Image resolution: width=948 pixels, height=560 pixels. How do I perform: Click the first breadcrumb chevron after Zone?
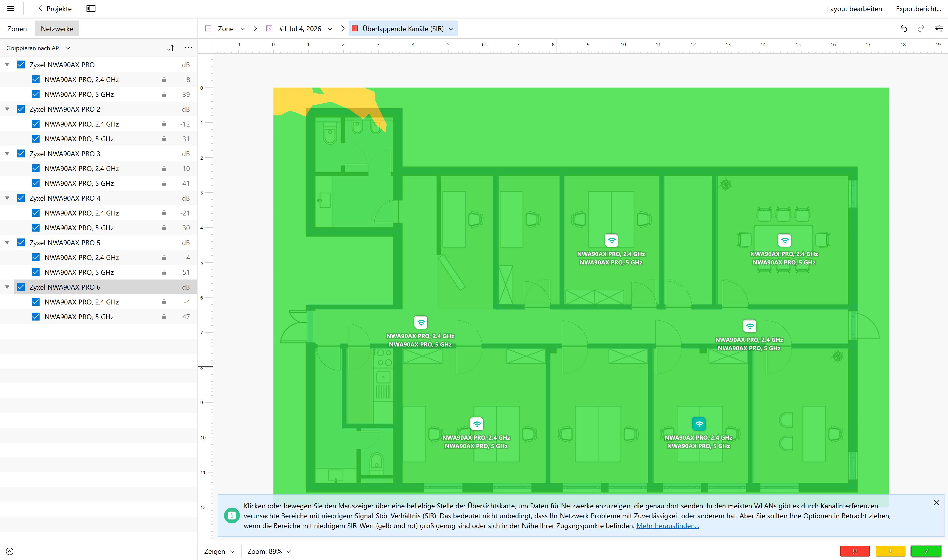pyautogui.click(x=256, y=29)
